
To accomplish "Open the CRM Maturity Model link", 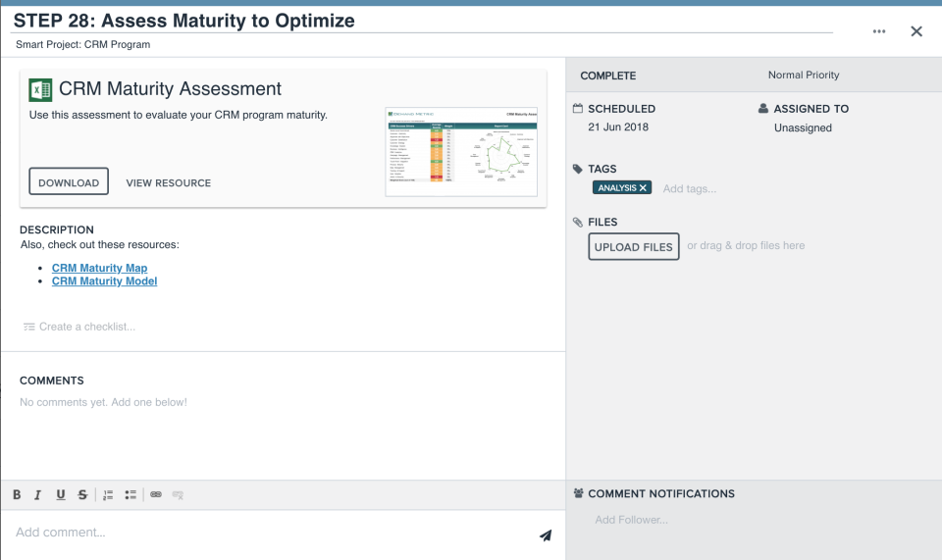I will point(104,281).
